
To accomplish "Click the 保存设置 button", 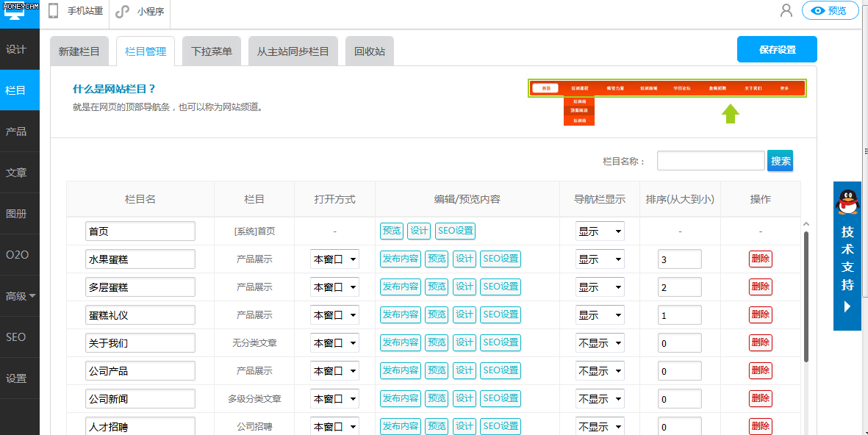I will pos(777,50).
